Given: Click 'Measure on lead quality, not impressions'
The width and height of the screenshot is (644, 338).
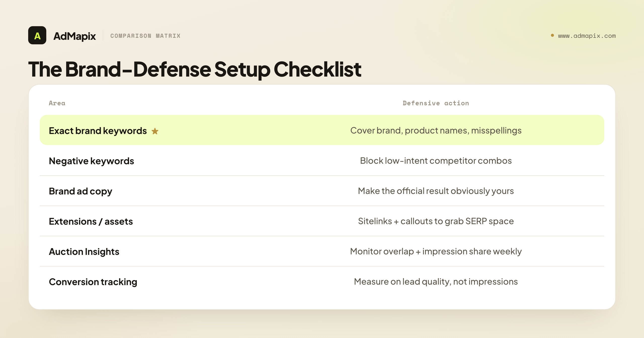Looking at the screenshot, I should tap(436, 282).
